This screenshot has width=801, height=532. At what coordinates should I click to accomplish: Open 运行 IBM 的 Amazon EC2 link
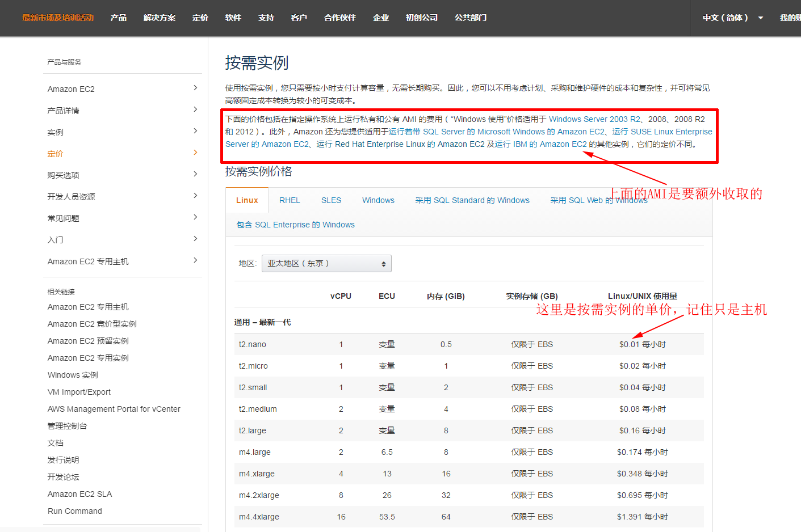pos(541,144)
